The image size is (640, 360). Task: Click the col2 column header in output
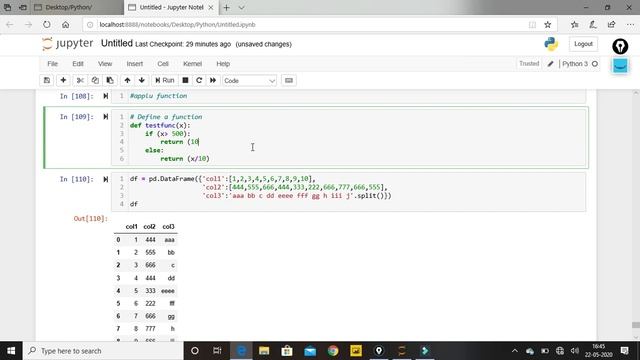pyautogui.click(x=149, y=227)
